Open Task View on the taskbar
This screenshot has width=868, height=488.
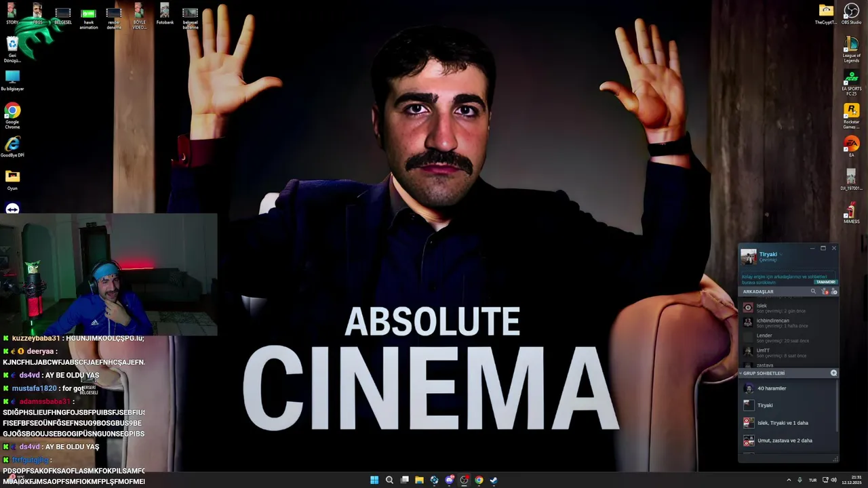404,480
